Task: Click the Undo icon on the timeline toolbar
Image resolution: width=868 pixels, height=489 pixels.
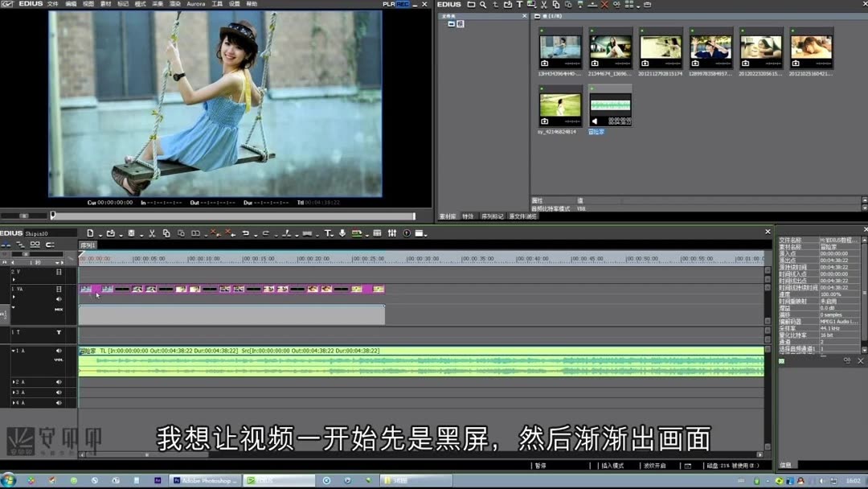Action: pos(244,233)
